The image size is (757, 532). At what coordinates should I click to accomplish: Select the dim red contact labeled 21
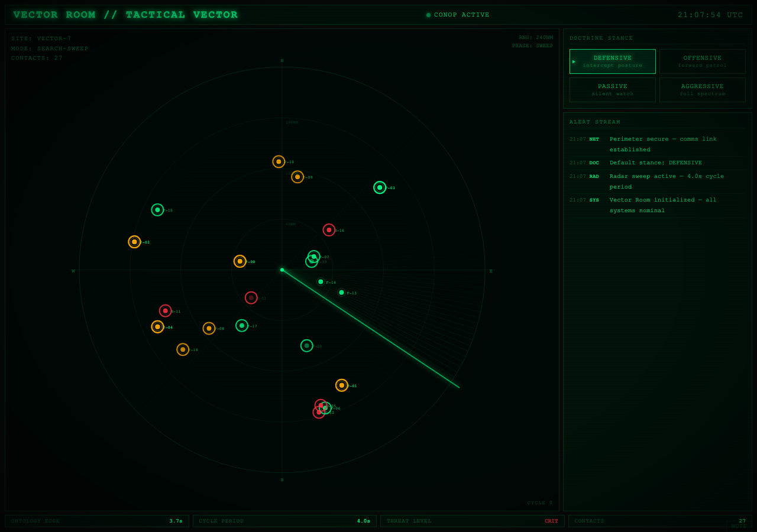tap(251, 298)
